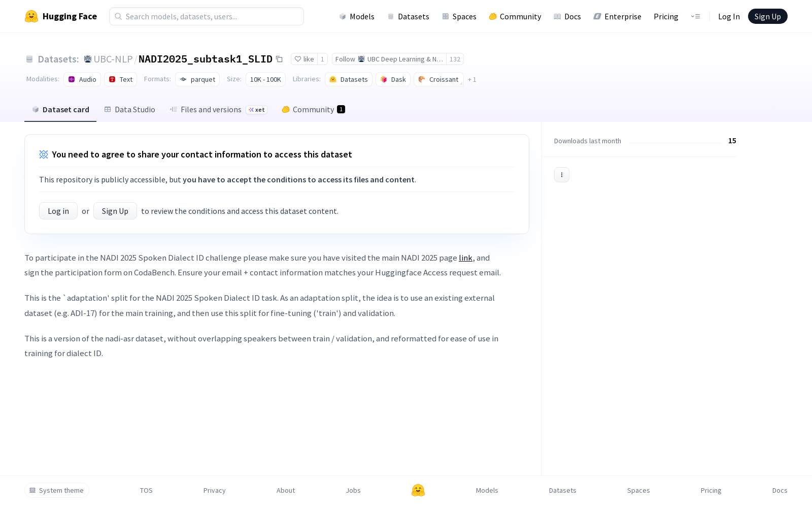View the like count of 1
Viewport: 812px width, 508px height.
pos(322,59)
